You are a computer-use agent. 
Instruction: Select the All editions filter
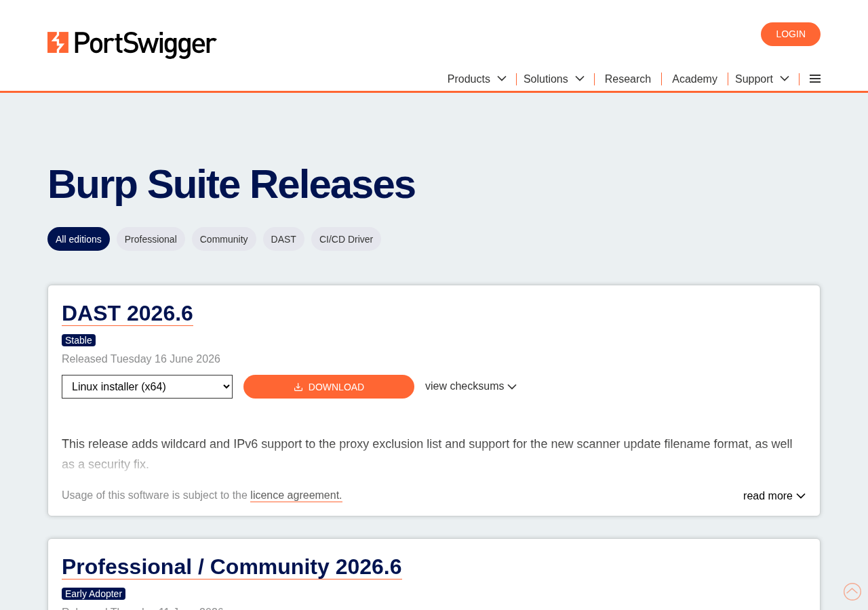tap(79, 239)
